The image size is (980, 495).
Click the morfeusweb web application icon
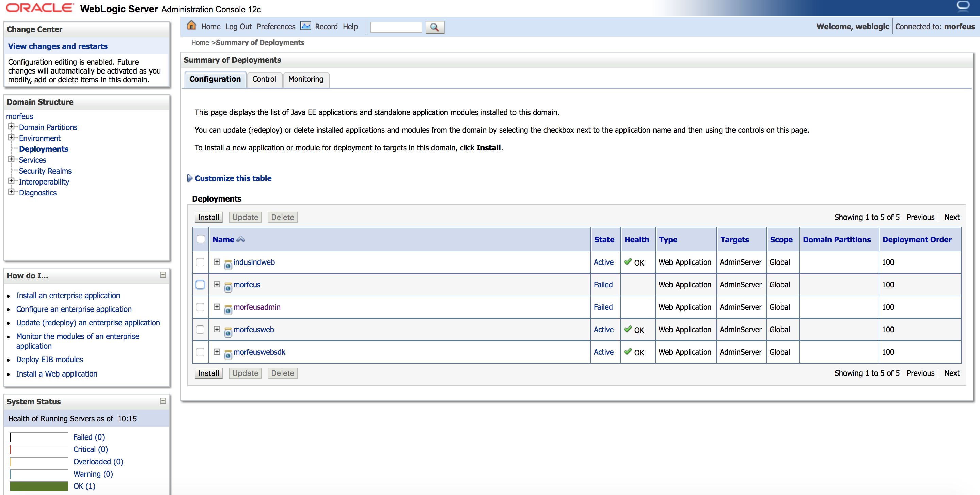(228, 332)
